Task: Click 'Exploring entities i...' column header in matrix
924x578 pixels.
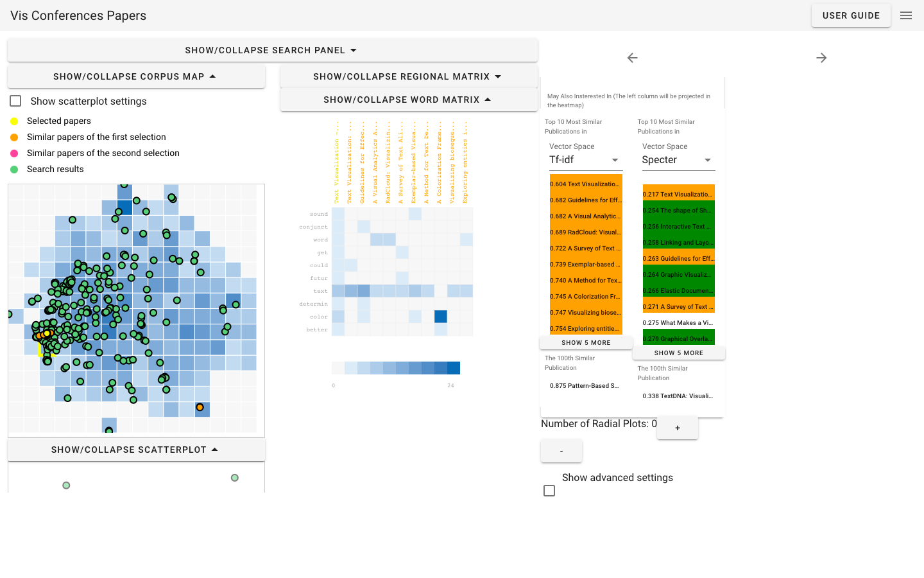Action: click(465, 162)
